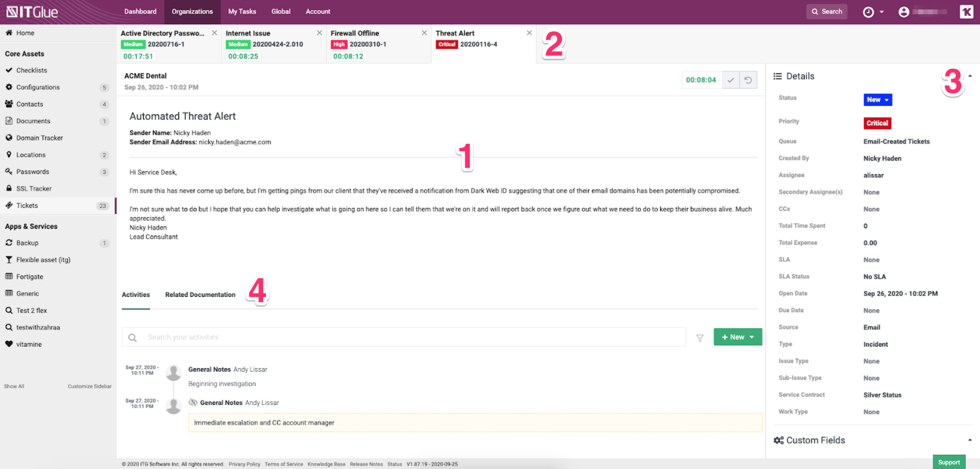The height and width of the screenshot is (469, 980).
Task: Open the New status dropdown
Action: [x=877, y=100]
